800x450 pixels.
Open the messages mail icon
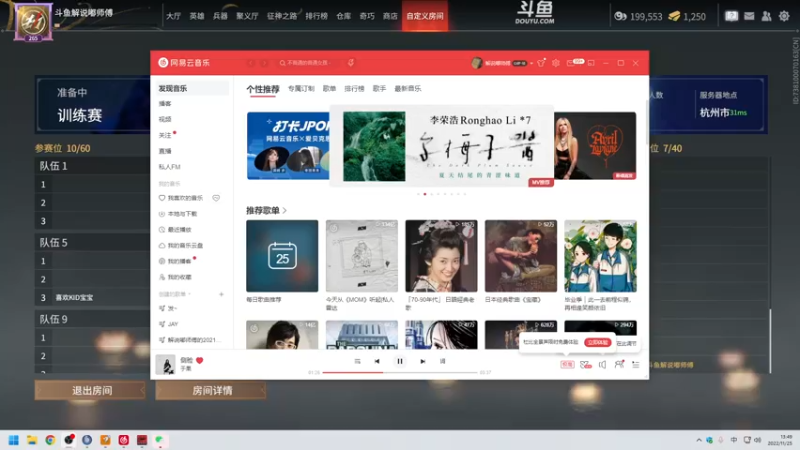point(571,63)
